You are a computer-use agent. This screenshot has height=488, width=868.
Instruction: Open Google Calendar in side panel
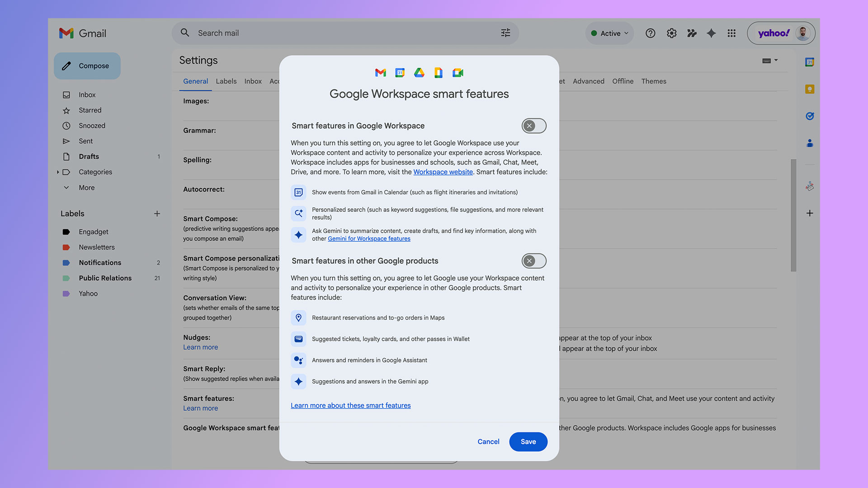coord(809,62)
